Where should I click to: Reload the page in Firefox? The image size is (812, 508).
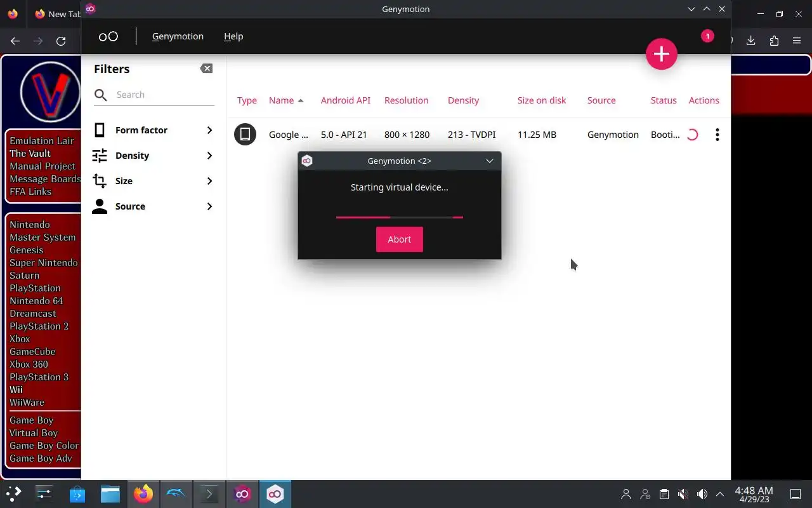[61, 41]
